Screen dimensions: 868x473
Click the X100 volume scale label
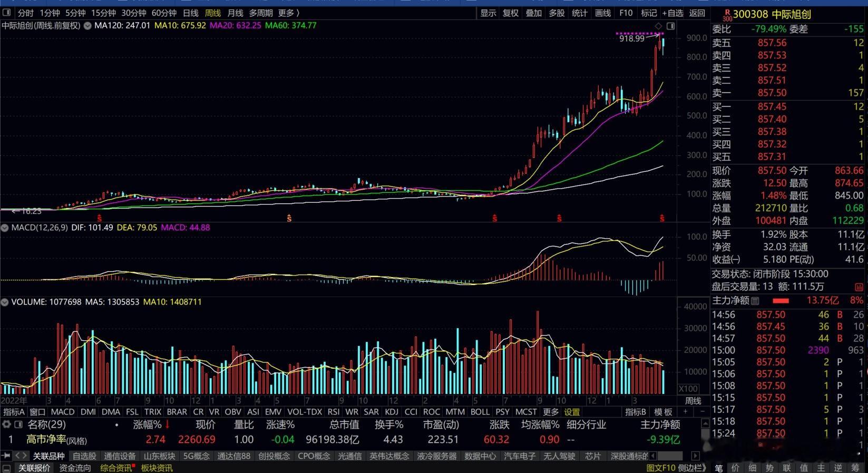[x=688, y=389]
